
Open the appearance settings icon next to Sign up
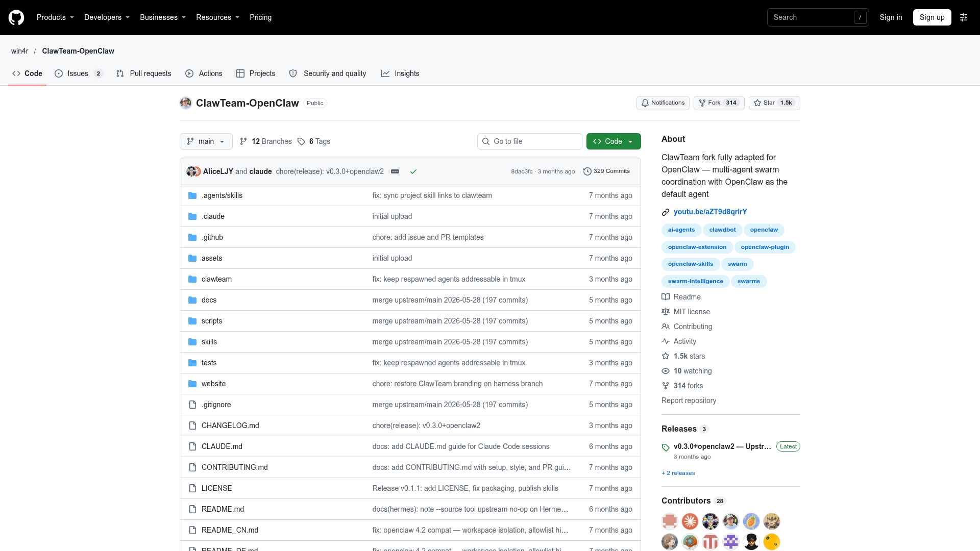964,17
